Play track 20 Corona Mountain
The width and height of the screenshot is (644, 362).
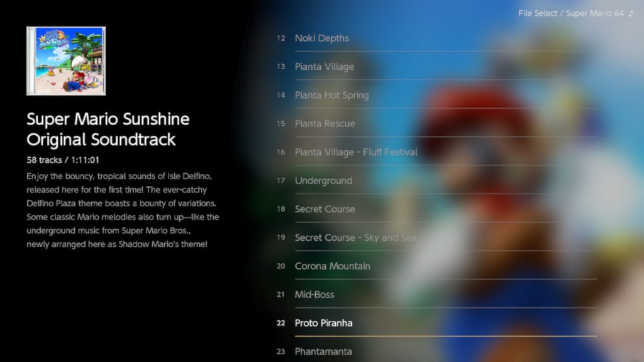436,266
